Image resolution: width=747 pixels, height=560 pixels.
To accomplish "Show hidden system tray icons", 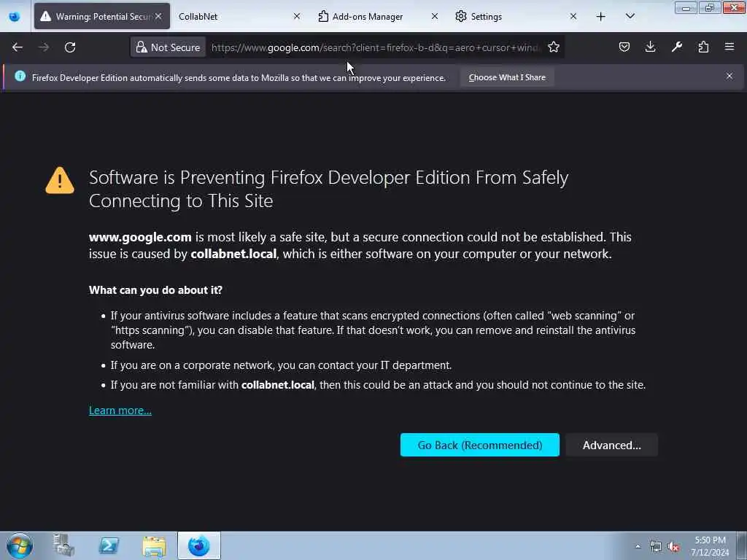I will coord(638,546).
